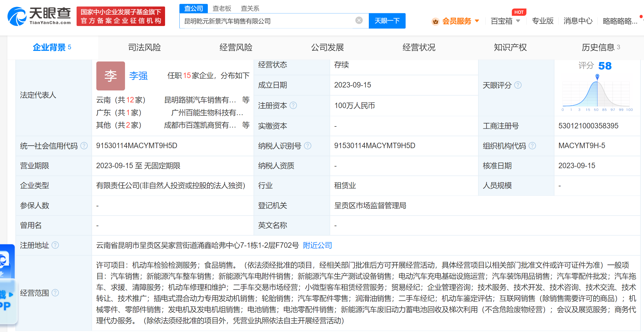Click the 天眼一下 search button
The height and width of the screenshot is (332, 644).
[x=387, y=21]
